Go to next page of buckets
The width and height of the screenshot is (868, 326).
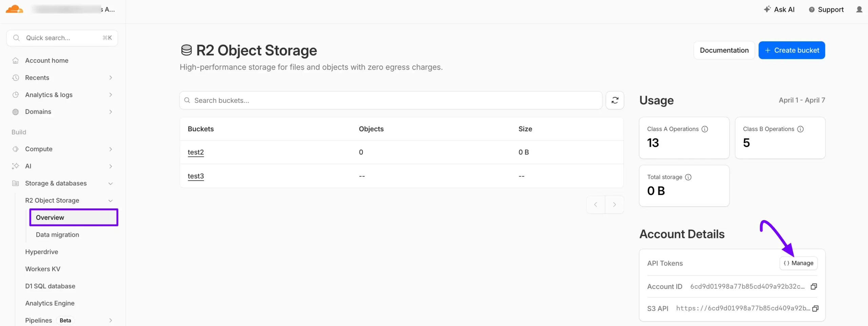point(614,204)
